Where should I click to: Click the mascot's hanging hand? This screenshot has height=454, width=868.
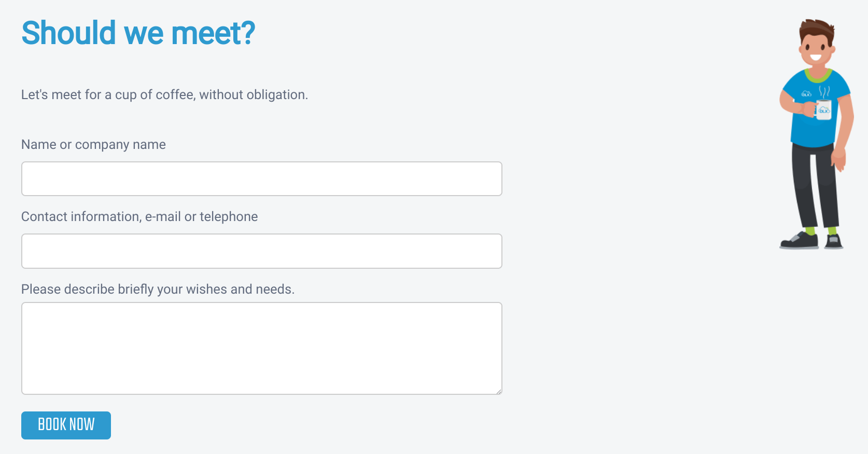point(839,159)
